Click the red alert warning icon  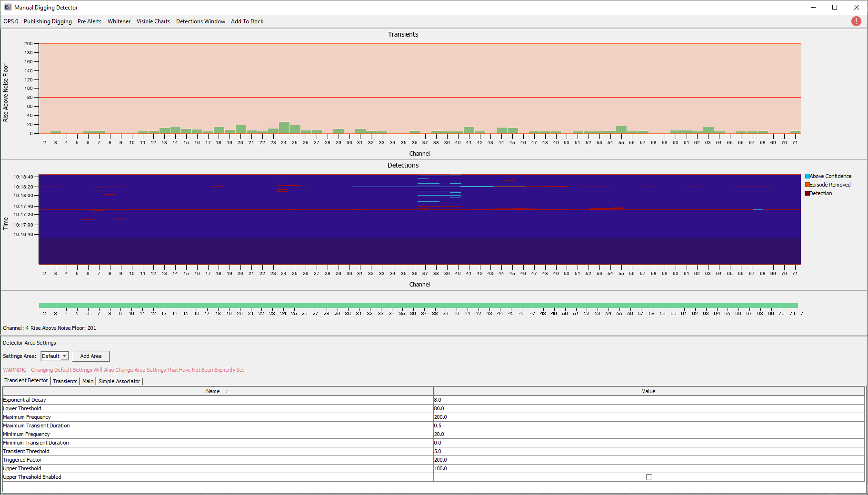pyautogui.click(x=856, y=21)
